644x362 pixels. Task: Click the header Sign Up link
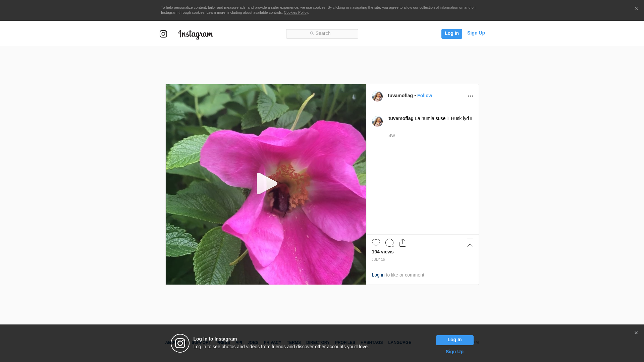tap(476, 33)
